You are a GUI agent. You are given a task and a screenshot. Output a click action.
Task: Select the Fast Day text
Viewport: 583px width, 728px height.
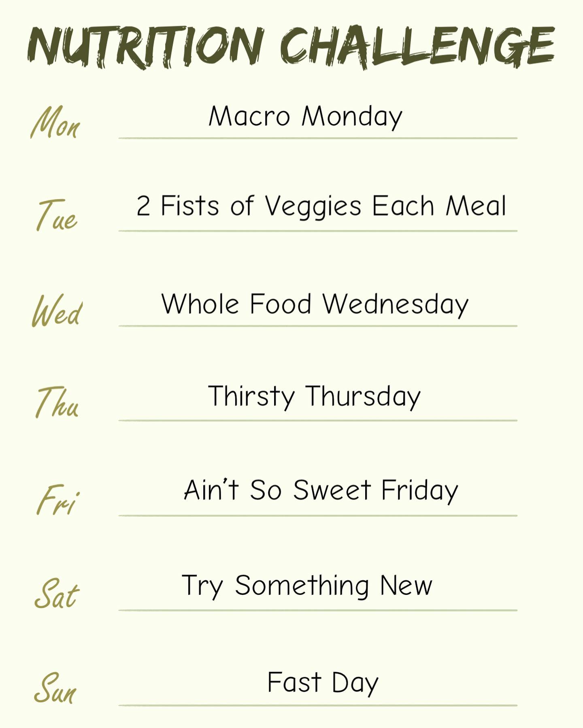322,683
